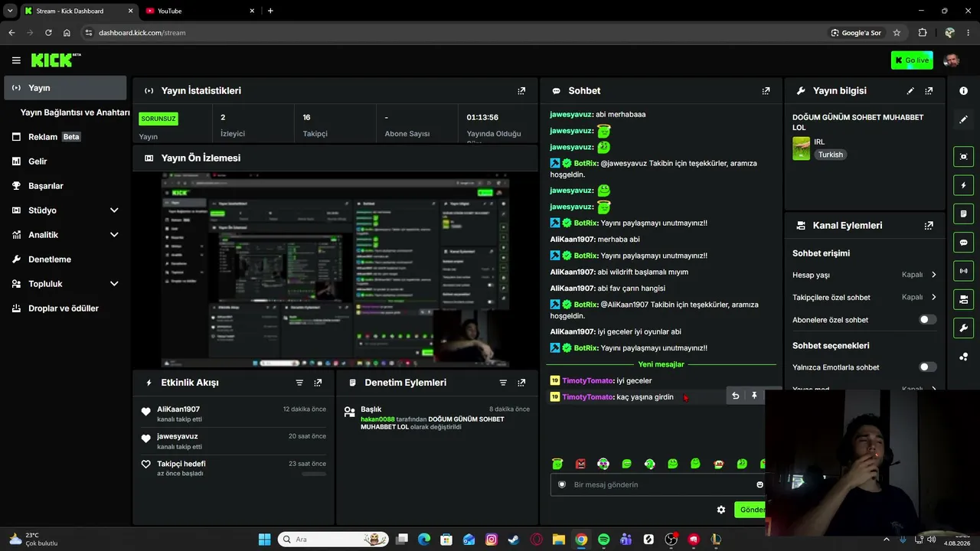This screenshot has height=551, width=980.
Task: Reload the page with the refresh button
Action: tap(48, 33)
